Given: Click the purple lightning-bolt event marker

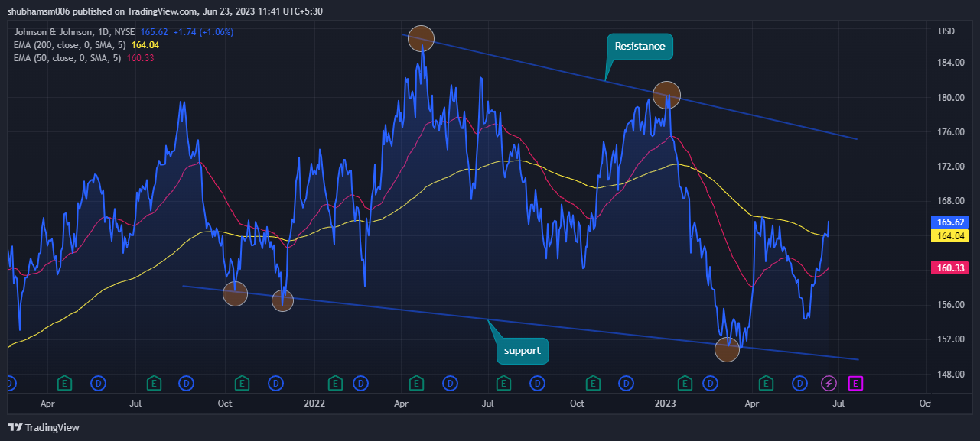Looking at the screenshot, I should 829,382.
